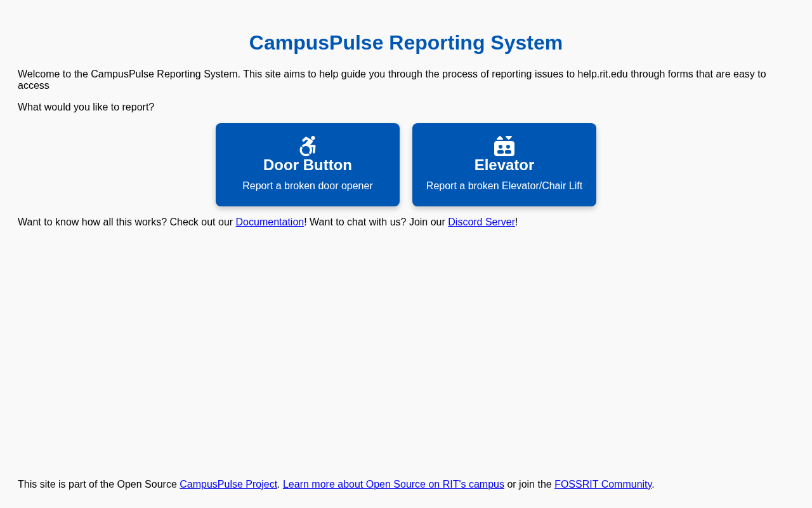Click "What would you like to report?" text
Screen dimensions: 812x508
(x=86, y=107)
